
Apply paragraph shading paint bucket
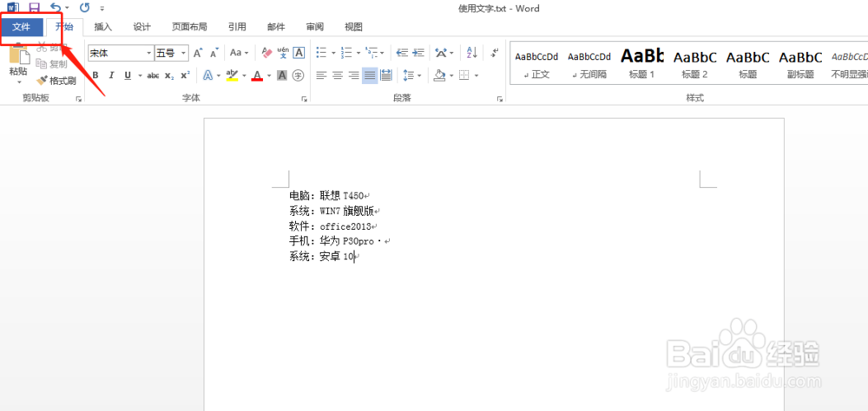[x=439, y=75]
